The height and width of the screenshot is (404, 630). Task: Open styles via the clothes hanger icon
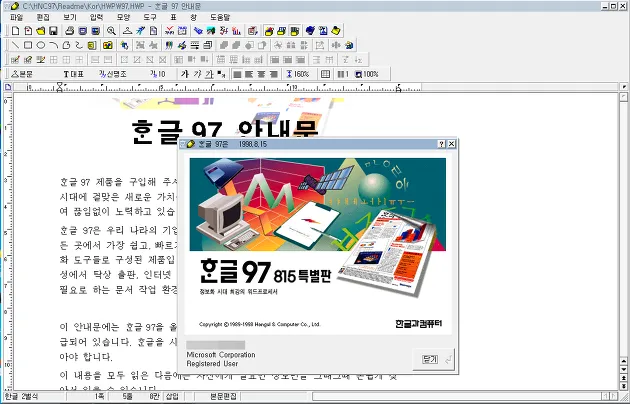[127, 31]
